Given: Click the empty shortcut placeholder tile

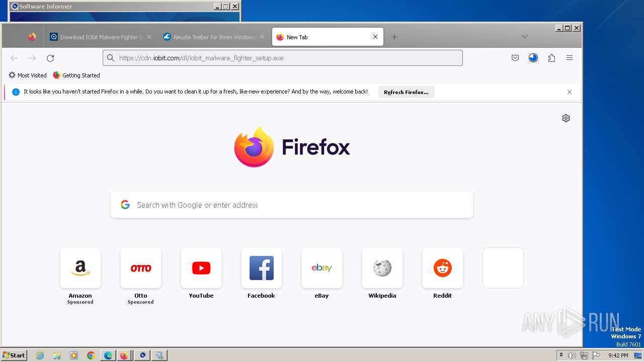Looking at the screenshot, I should pos(503,268).
